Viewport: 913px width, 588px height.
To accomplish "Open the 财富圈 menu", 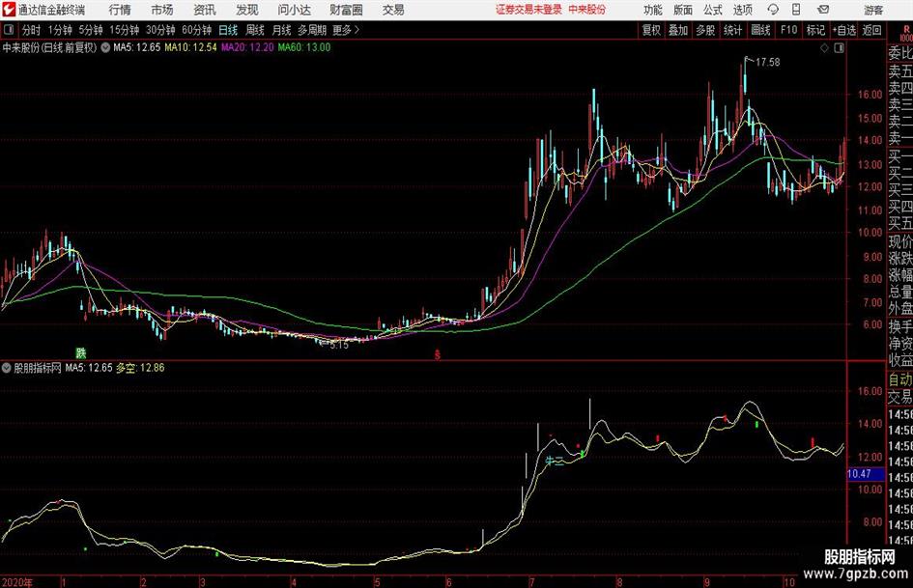I will 346,10.
